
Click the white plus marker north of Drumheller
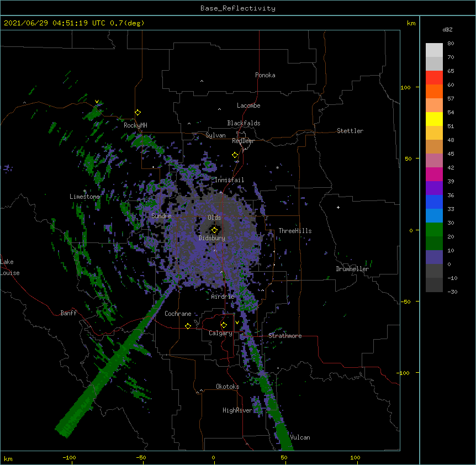tap(338, 207)
